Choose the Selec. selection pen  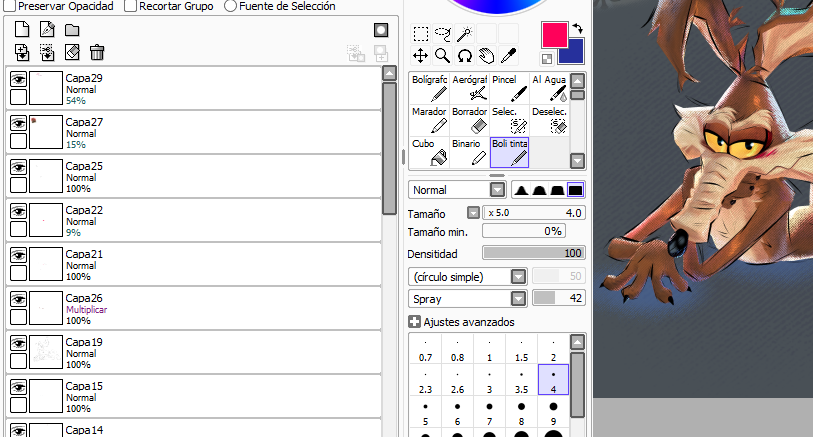point(510,120)
